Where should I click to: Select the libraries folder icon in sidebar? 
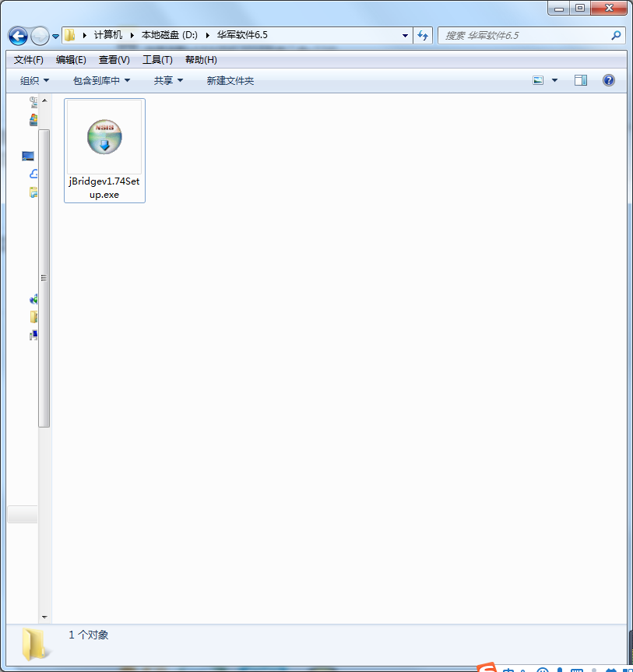[x=33, y=192]
